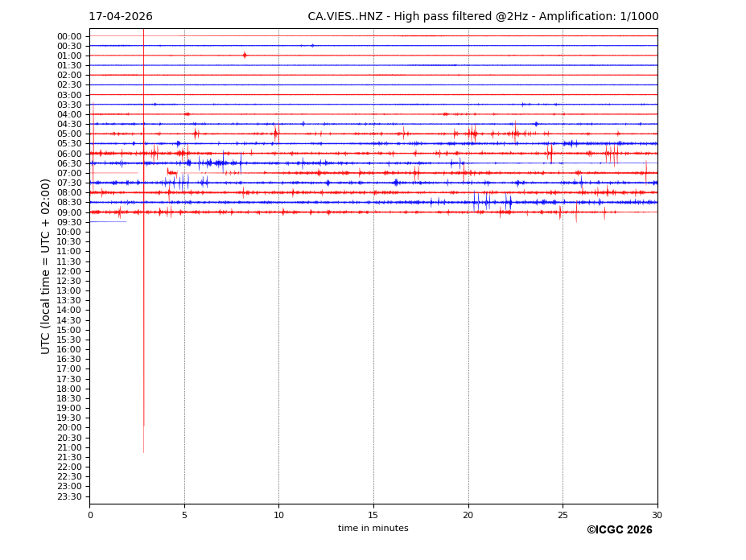This screenshot has width=746, height=560.
Task: Click the small red event on 01:00 trace
Action: click(245, 56)
